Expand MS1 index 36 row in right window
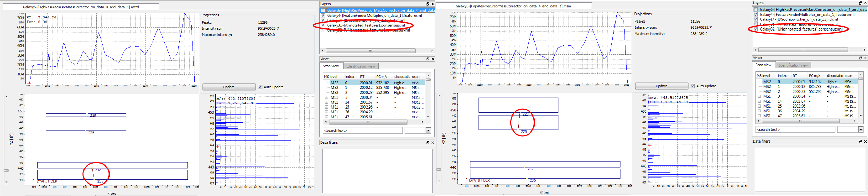The height and width of the screenshot is (196, 868). coord(759,111)
